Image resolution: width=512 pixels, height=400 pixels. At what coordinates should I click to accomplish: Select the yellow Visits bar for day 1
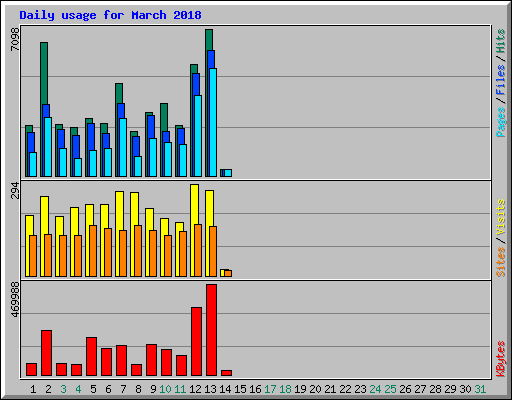(29, 225)
